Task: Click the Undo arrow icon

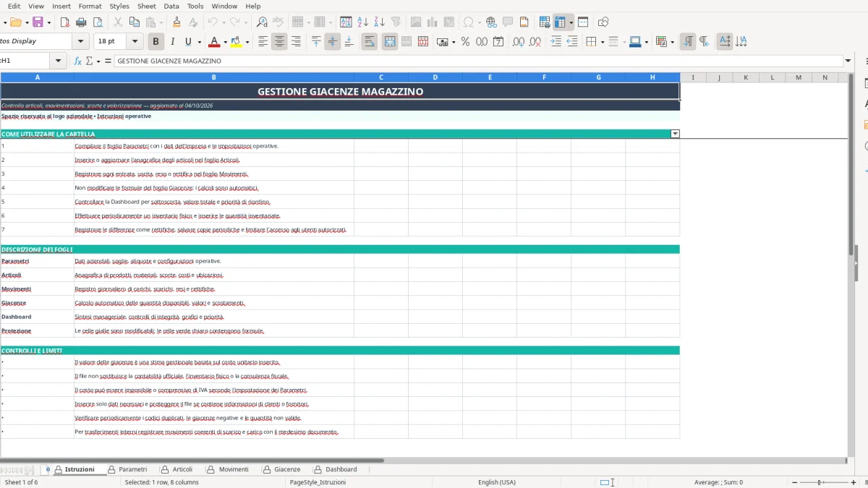Action: (x=213, y=22)
